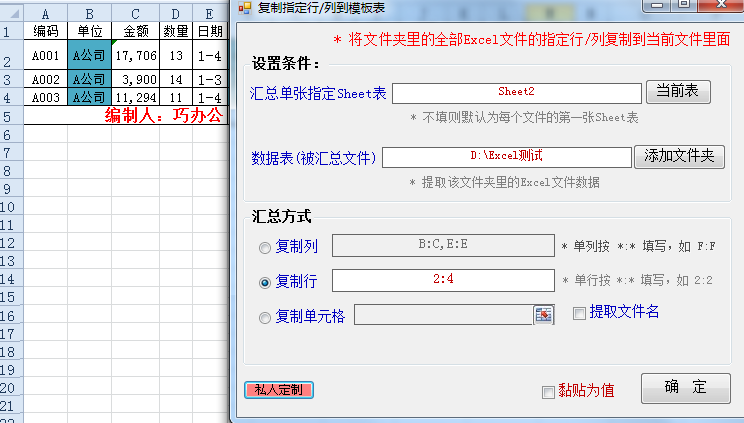744x423 pixels.
Task: Click the Sheet2 input field
Action: (x=517, y=93)
